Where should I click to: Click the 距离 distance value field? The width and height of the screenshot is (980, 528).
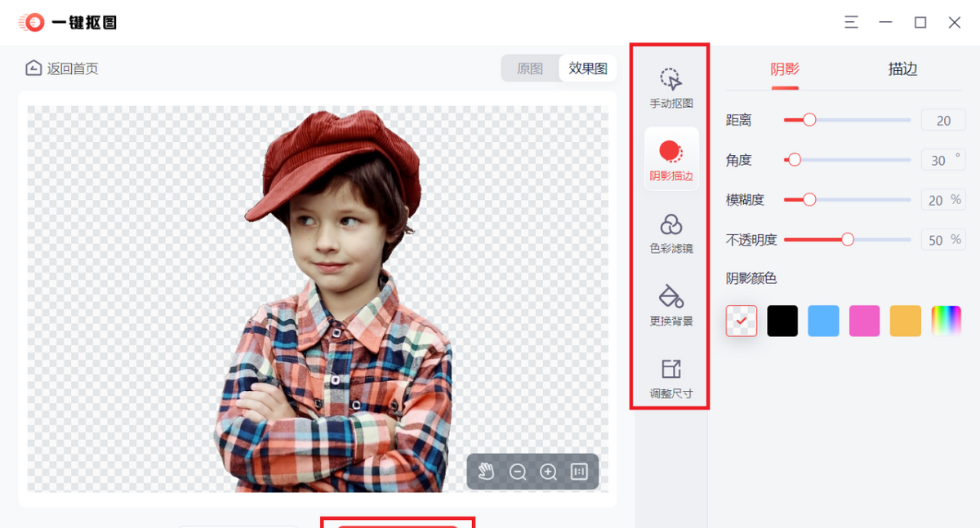tap(943, 121)
